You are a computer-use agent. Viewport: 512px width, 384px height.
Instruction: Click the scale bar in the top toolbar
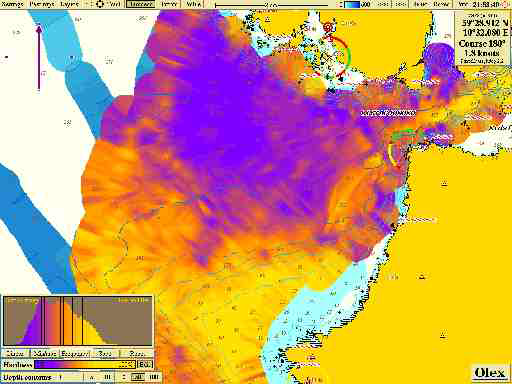[x=272, y=5]
